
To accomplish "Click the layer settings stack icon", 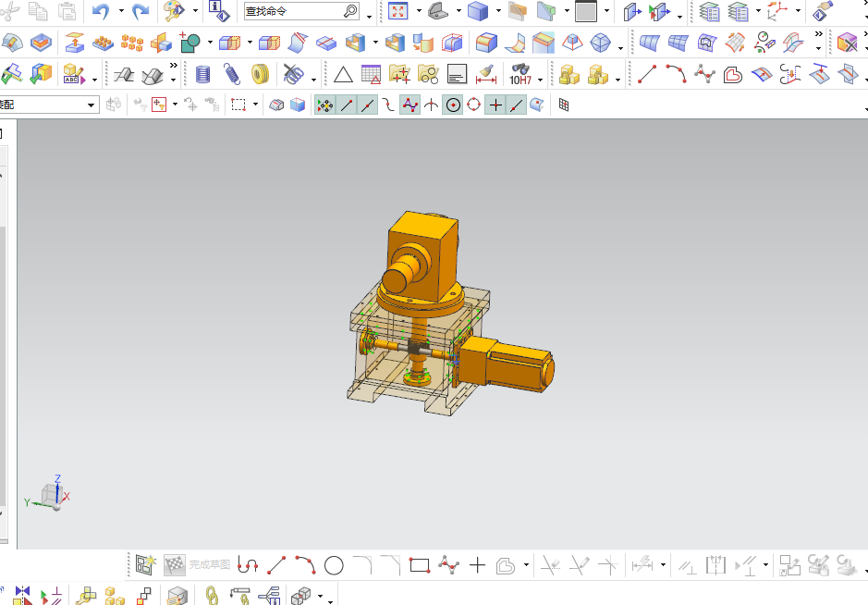I will (709, 11).
